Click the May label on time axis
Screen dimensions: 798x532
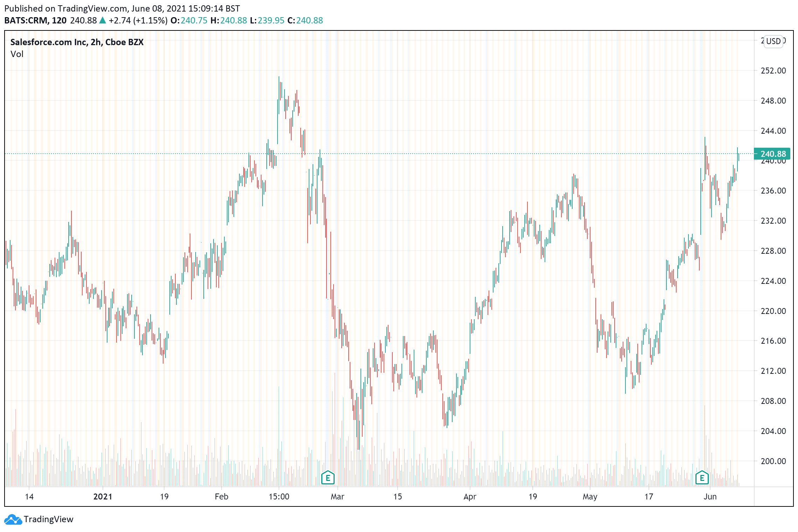click(x=590, y=497)
